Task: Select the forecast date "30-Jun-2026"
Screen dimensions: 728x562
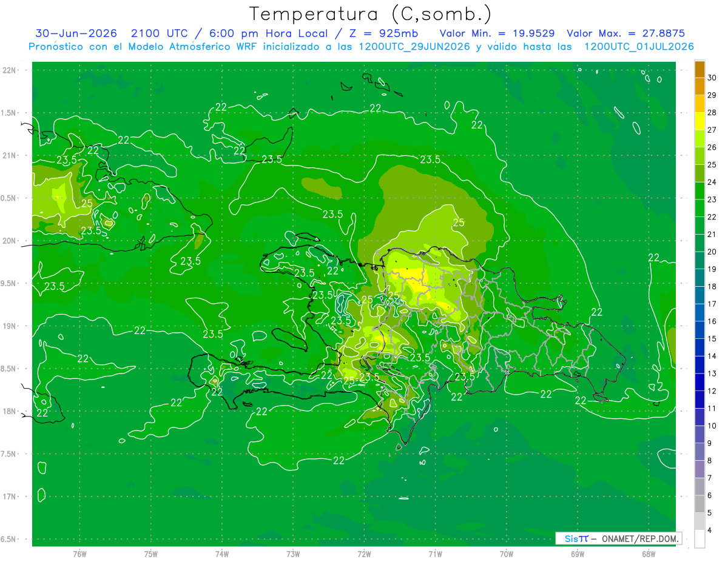Action: point(76,33)
